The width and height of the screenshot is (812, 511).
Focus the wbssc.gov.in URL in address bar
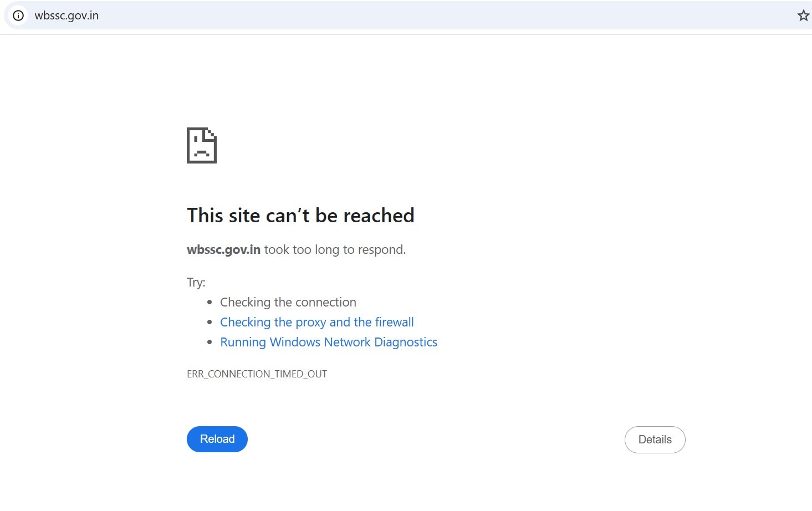pos(67,16)
